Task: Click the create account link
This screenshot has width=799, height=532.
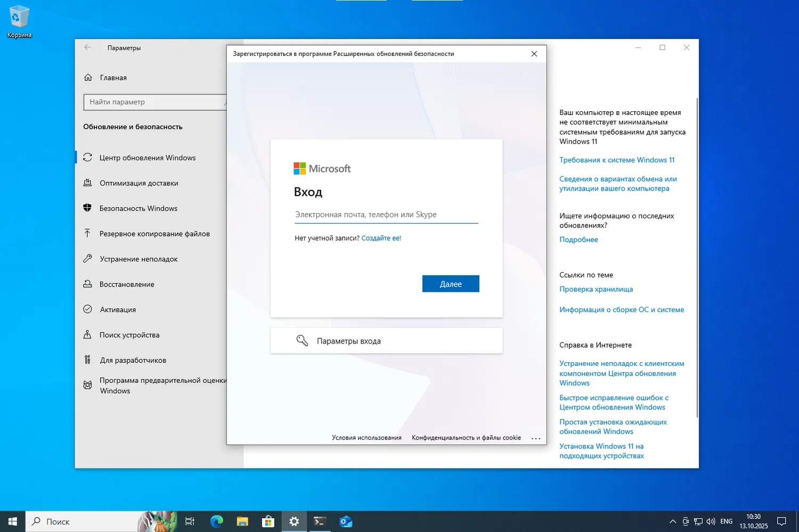Action: [381, 238]
